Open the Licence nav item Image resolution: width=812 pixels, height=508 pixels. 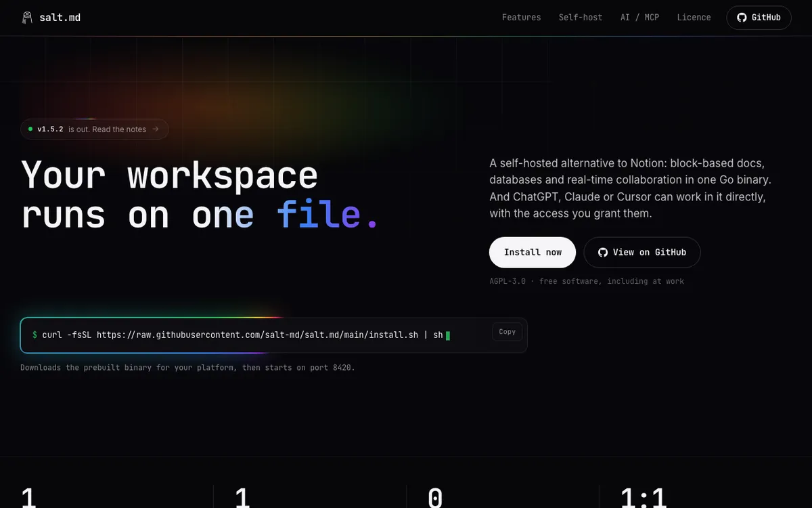[x=694, y=18]
